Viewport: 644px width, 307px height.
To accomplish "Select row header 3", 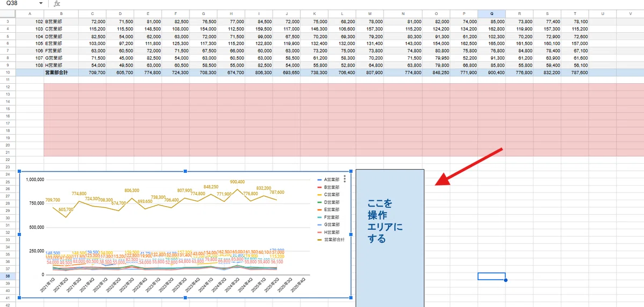I will click(8, 21).
